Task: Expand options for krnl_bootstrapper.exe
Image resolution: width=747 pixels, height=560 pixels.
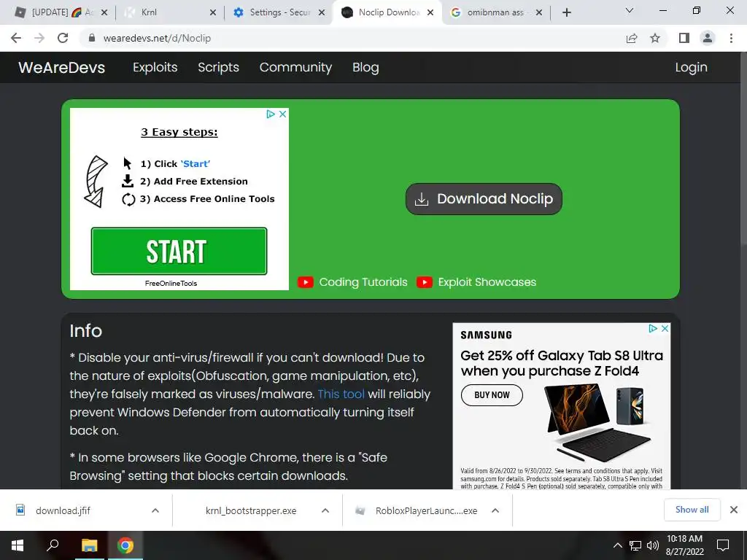Action: tap(325, 510)
